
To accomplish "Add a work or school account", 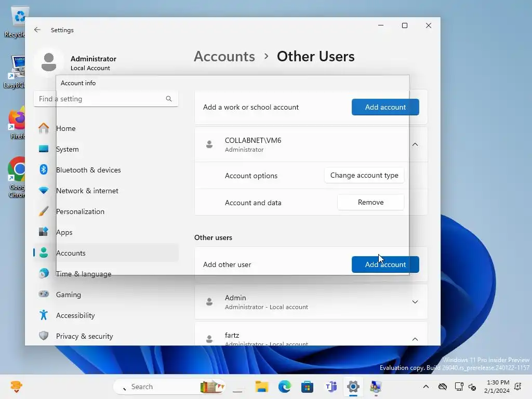I will 385,107.
